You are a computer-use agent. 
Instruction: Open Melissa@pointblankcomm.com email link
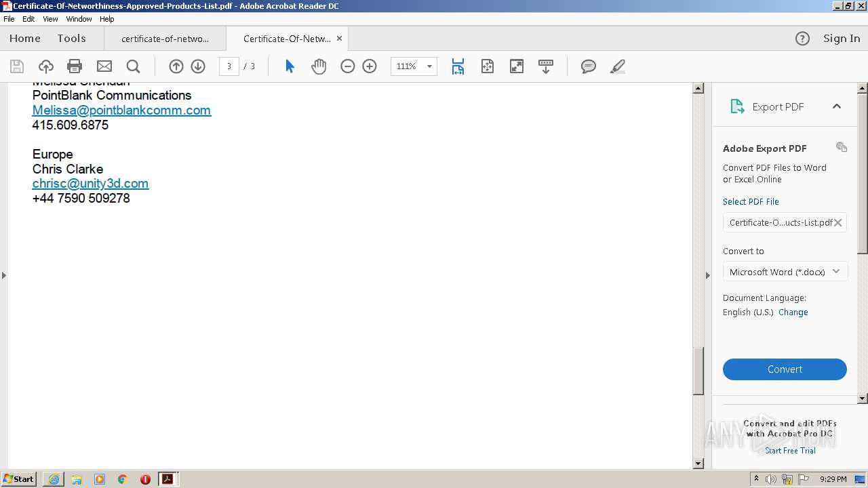[121, 110]
